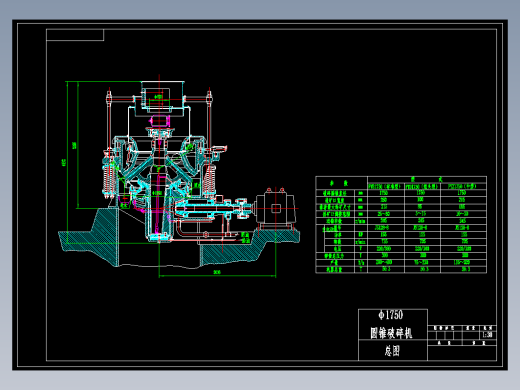Image resolution: width=520 pixels, height=390 pixels.
Task: Click the 总图 cell in title block
Action: pyautogui.click(x=392, y=351)
